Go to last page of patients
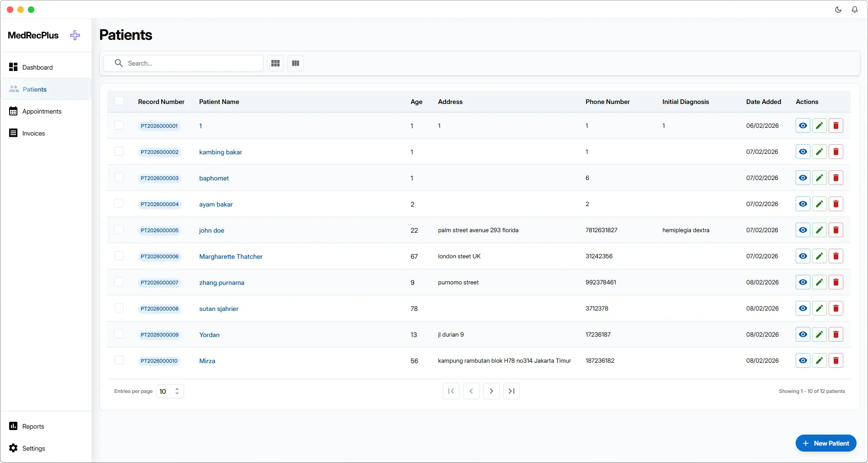 tap(512, 391)
